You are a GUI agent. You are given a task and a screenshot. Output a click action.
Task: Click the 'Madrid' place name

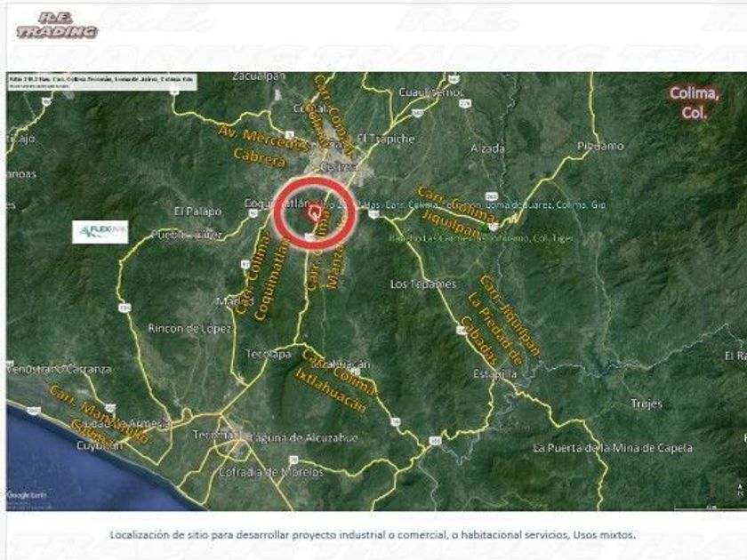tap(236, 301)
